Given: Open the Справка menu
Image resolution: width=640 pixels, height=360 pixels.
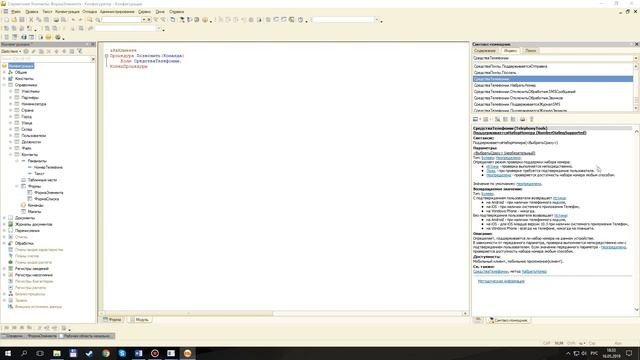Looking at the screenshot, I should (x=176, y=12).
